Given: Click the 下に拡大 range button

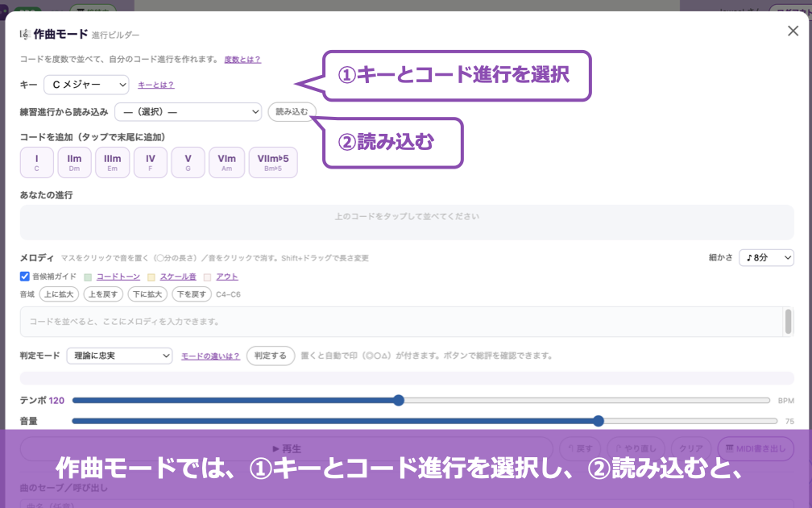Looking at the screenshot, I should 147,294.
